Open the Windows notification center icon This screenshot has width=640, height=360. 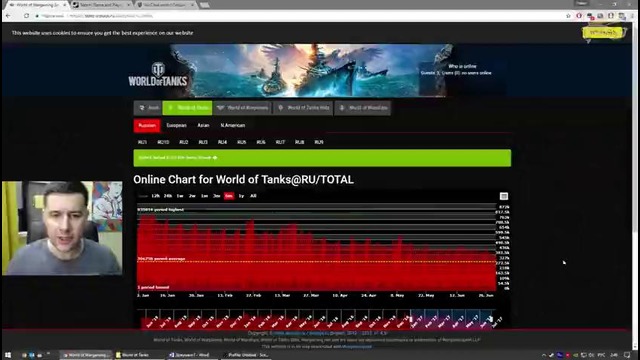[627, 355]
